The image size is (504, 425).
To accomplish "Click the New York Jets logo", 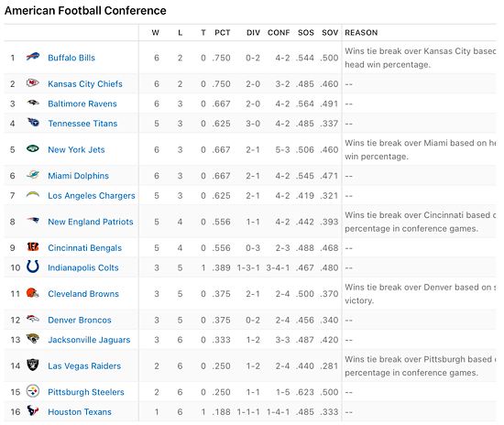I will 33,148.
